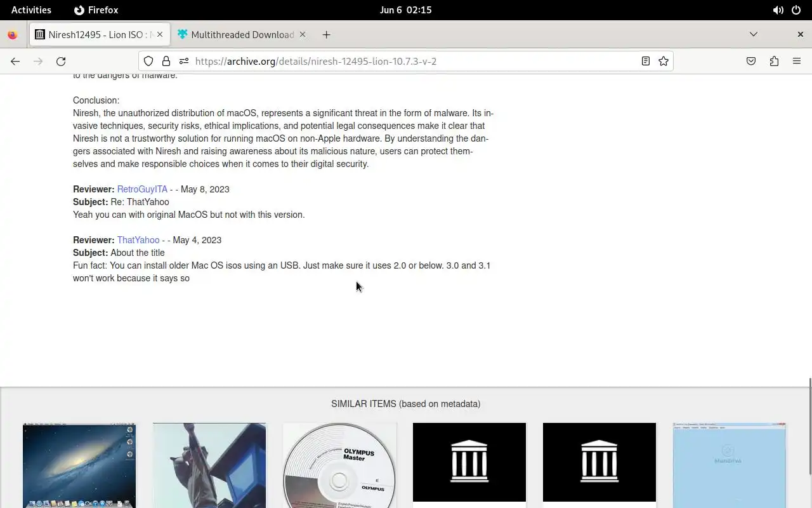This screenshot has width=812, height=508.
Task: Click 'Yeah you can with original MacOS' comment
Action: [x=189, y=215]
